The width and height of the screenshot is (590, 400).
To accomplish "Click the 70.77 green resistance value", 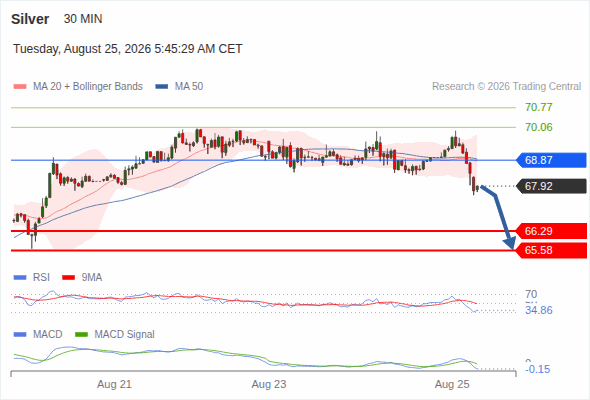I will click(539, 107).
